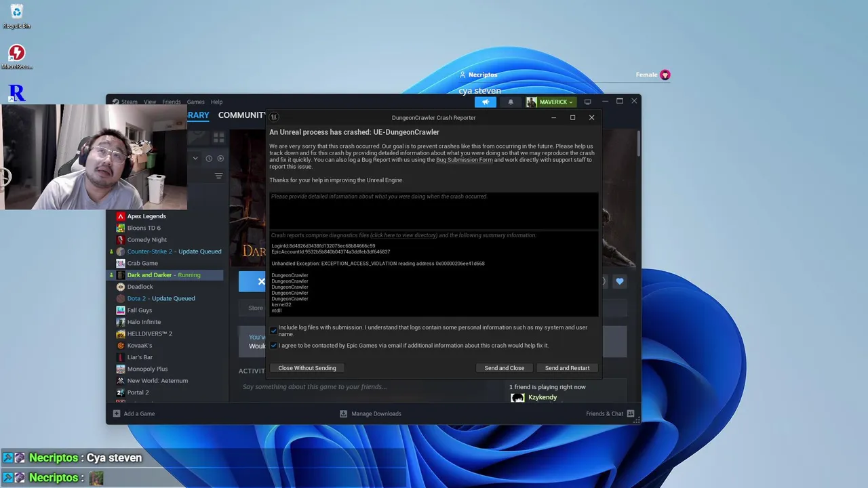
Task: Click the Halo Infinite game icon
Action: (121, 322)
